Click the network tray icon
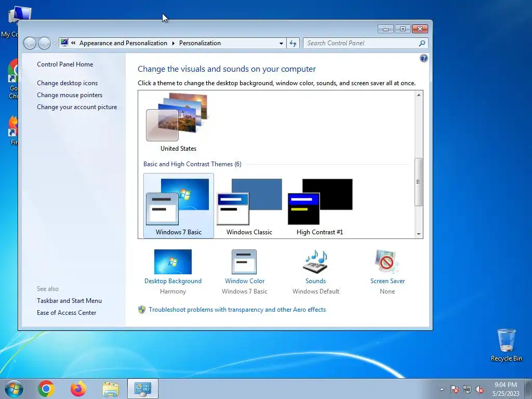Viewport: 532px width, 399px height. pyautogui.click(x=467, y=389)
